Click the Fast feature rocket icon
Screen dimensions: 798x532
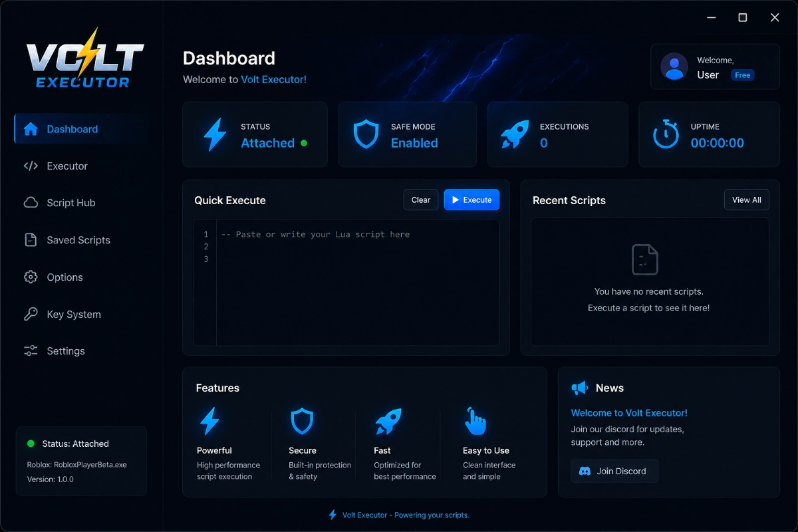(x=388, y=421)
